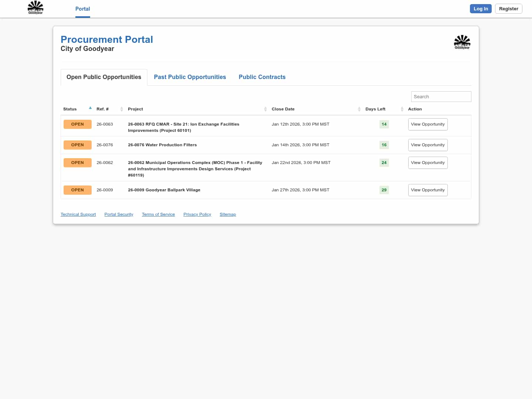This screenshot has height=399, width=532.
Task: Open the Privacy Policy footer link
Action: click(x=197, y=214)
